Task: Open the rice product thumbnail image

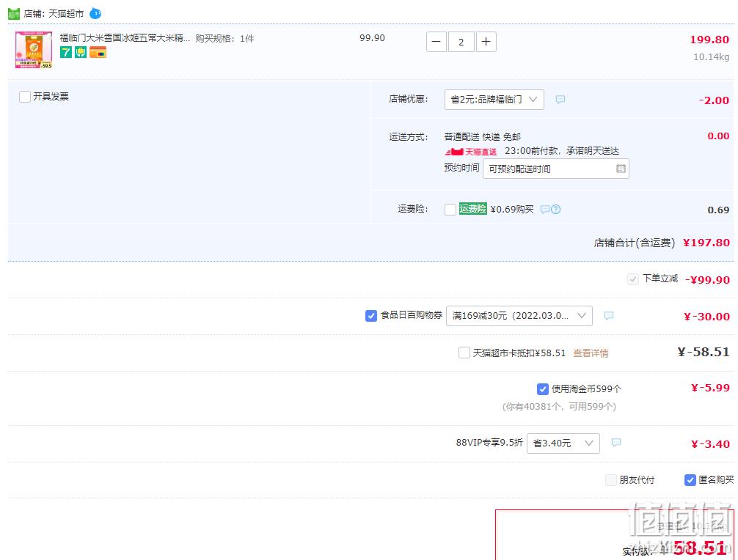Action: point(34,50)
